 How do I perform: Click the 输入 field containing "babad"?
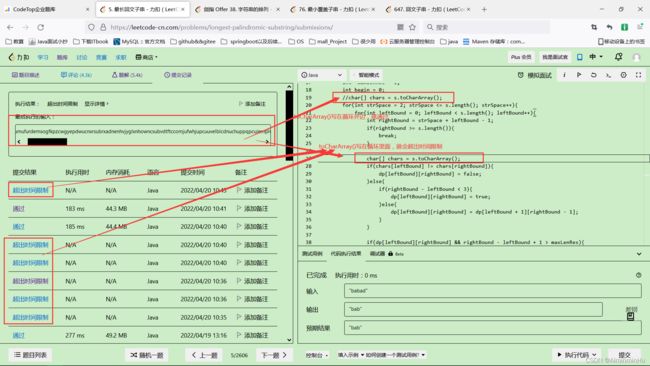pos(492,291)
